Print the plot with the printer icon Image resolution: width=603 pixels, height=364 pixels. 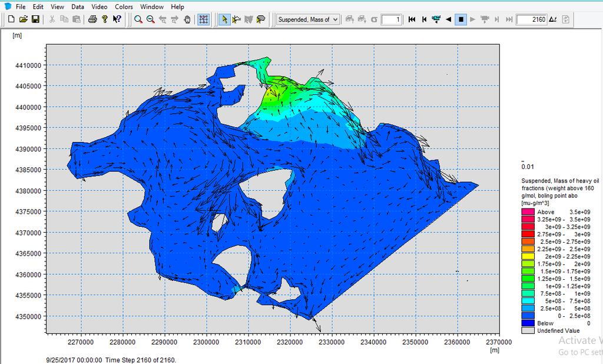coord(92,19)
